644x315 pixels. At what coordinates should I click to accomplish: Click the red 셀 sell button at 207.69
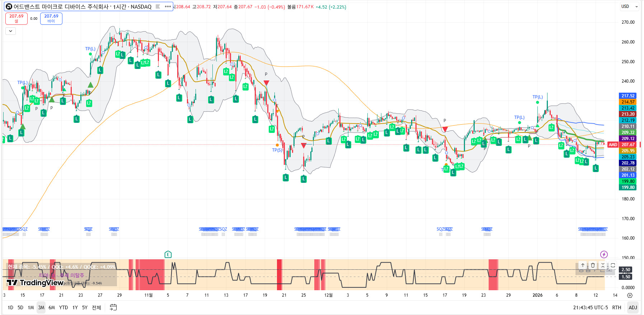coord(17,19)
